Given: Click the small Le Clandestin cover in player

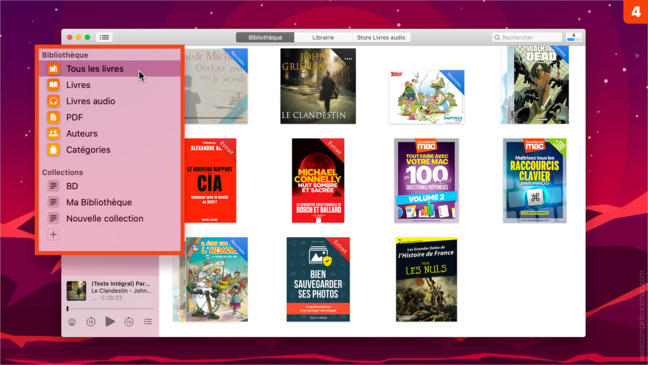Looking at the screenshot, I should (76, 291).
